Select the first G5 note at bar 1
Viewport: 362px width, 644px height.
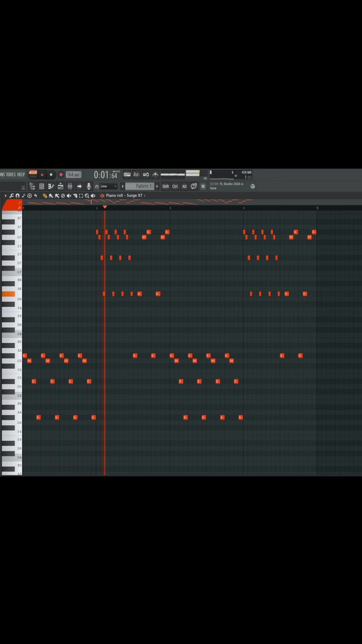29,361
